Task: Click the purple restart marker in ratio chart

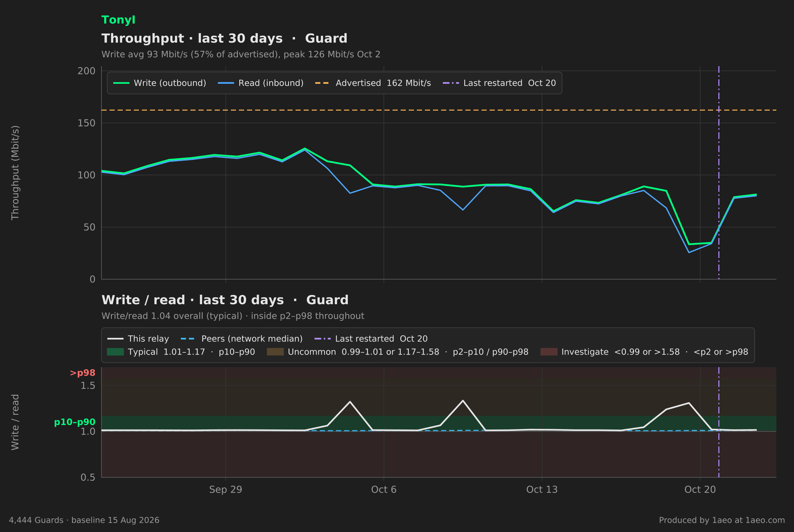Action: (x=719, y=422)
